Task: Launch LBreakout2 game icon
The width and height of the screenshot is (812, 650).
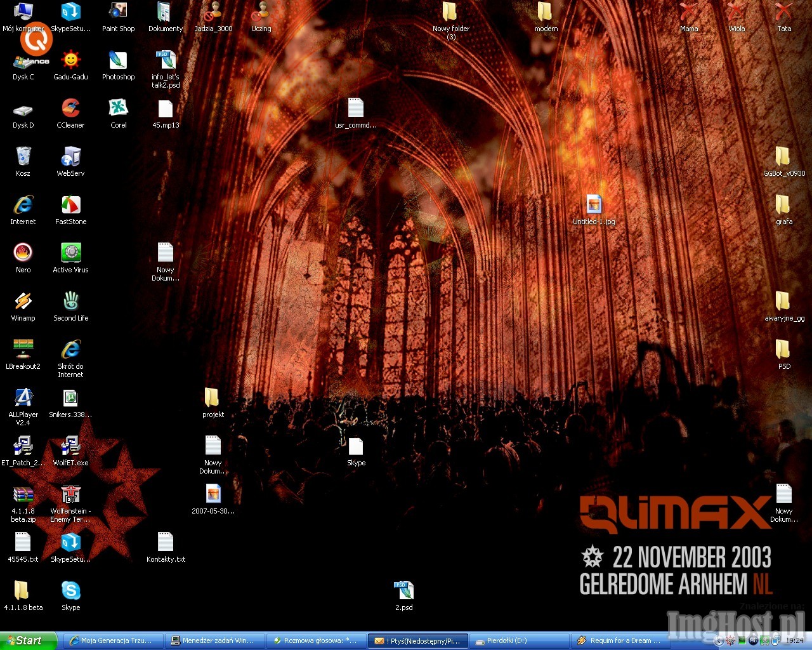Action: pos(23,355)
